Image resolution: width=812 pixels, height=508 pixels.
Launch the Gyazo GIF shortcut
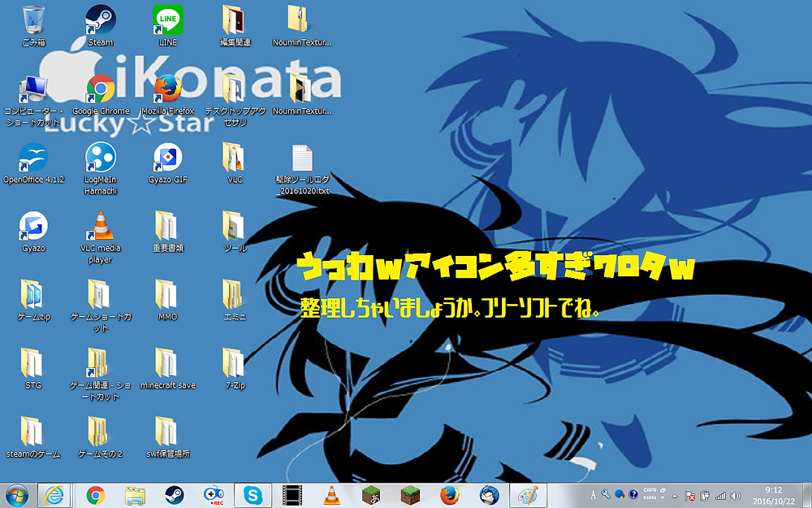tap(168, 164)
